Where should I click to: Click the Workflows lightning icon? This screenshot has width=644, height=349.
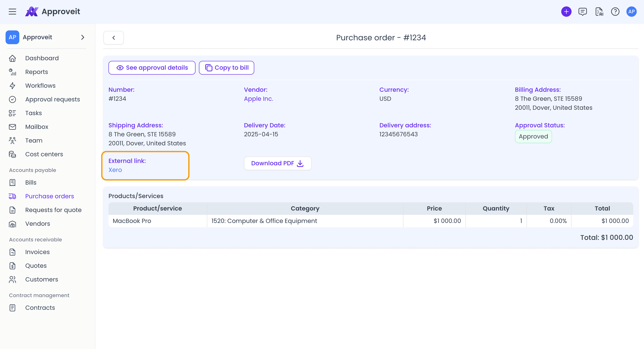coord(13,86)
